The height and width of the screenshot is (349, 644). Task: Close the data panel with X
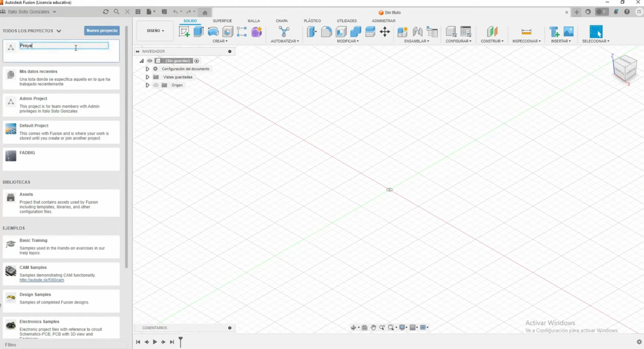point(127,12)
